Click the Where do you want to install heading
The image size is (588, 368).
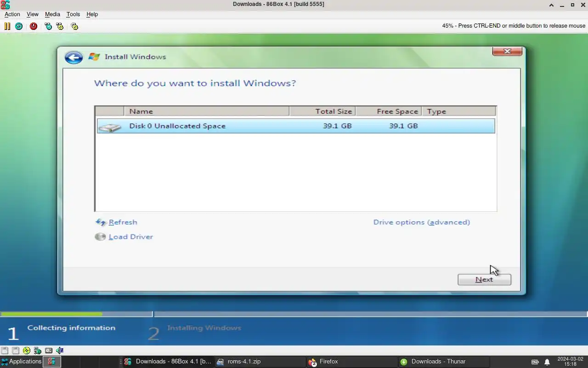coord(195,83)
